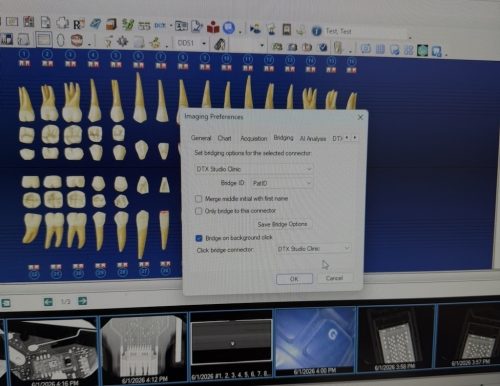Click the denture model icon in second toolbar row
Image resolution: width=500 pixels, height=386 pixels.
click(x=77, y=40)
